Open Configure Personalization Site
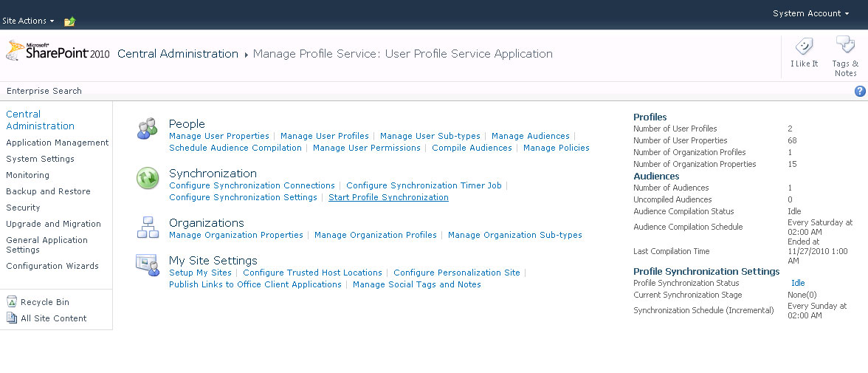Image resolution: width=868 pixels, height=373 pixels. pyautogui.click(x=457, y=273)
